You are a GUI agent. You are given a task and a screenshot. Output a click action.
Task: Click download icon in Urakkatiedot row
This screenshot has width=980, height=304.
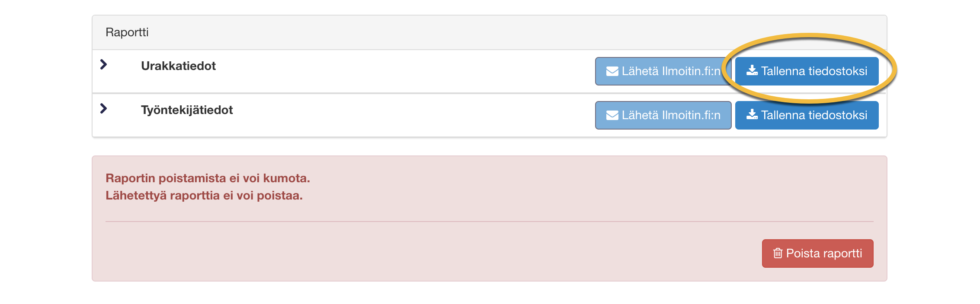tap(752, 70)
